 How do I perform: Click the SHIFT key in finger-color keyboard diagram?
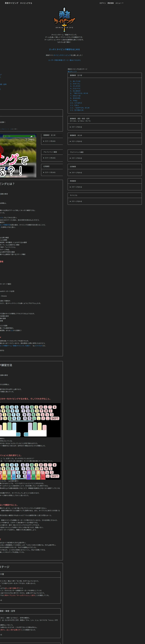tap(55, 418)
